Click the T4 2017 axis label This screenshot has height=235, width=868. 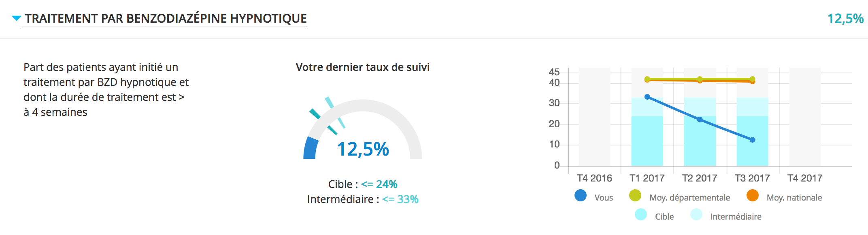pos(805,178)
